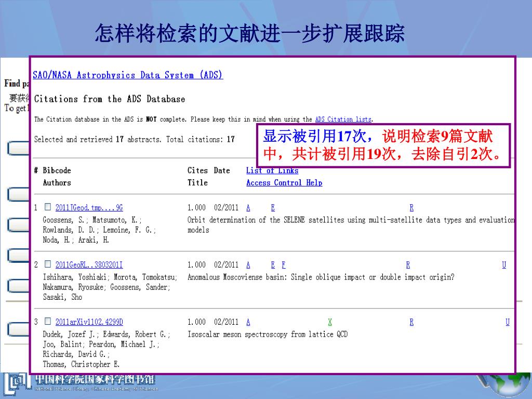
Task: Open the F full article link for the Ishihara paper
Action: click(x=284, y=264)
